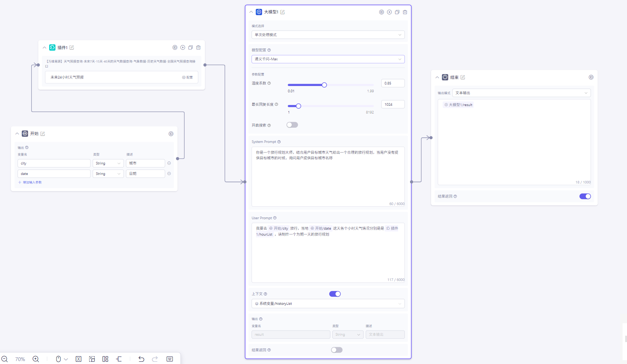Click the max length field 1024
The image size is (627, 364).
(x=393, y=105)
